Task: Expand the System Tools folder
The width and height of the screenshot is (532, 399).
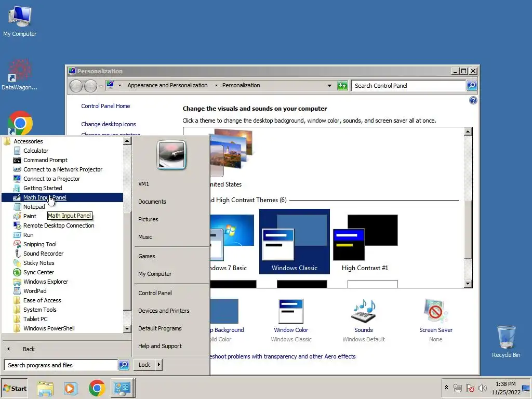Action: click(39, 310)
